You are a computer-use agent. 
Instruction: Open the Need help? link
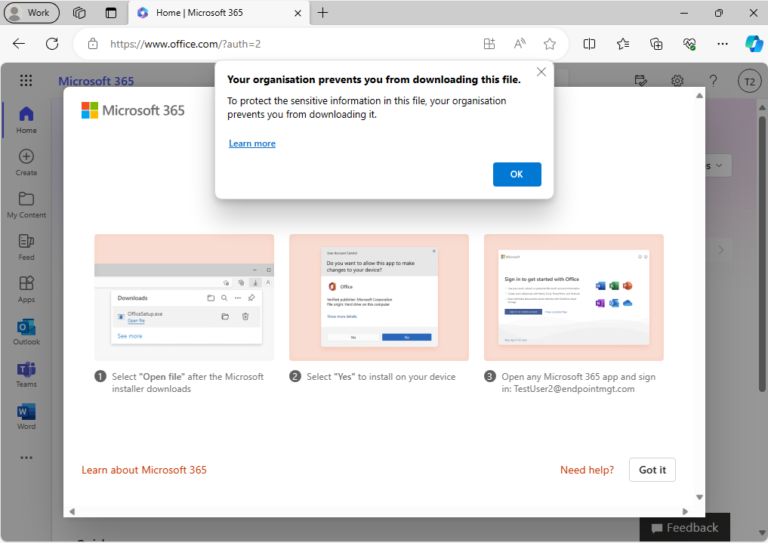pyautogui.click(x=587, y=470)
